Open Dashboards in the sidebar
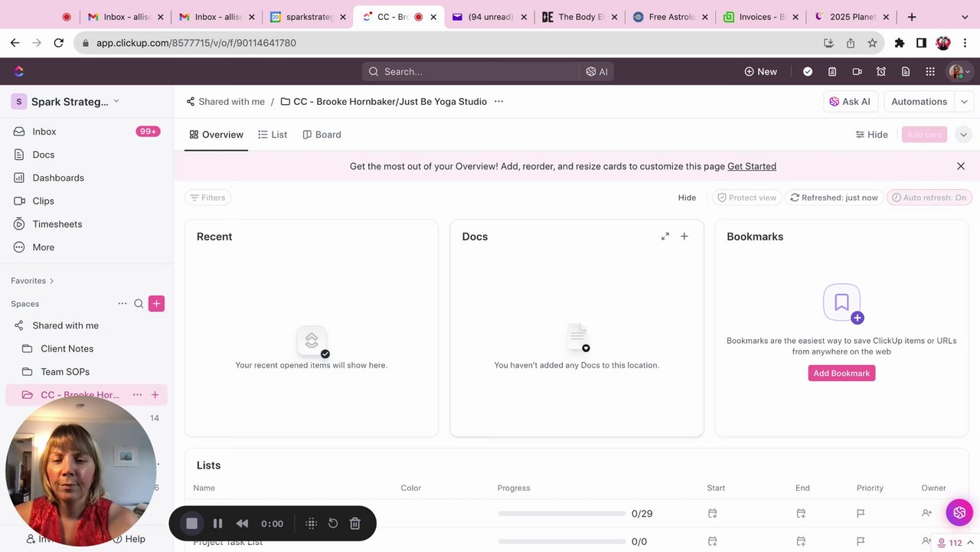Viewport: 980px width, 552px height. point(87,178)
